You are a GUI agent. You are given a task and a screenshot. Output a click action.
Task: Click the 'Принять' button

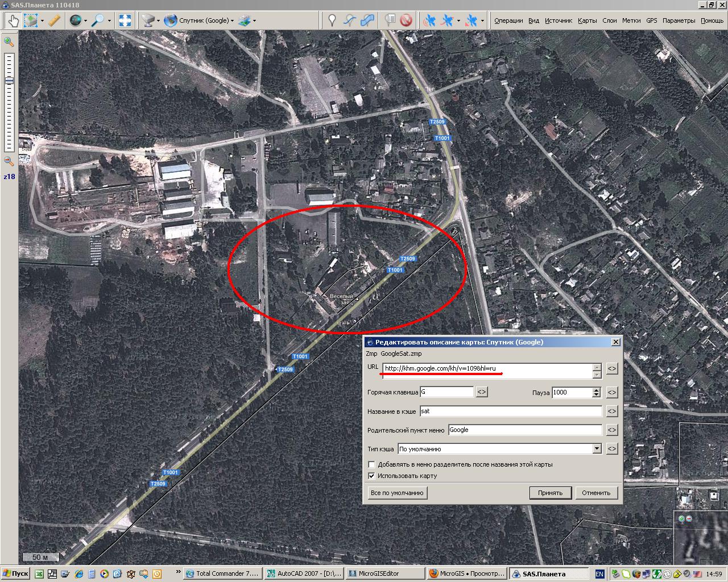(550, 493)
